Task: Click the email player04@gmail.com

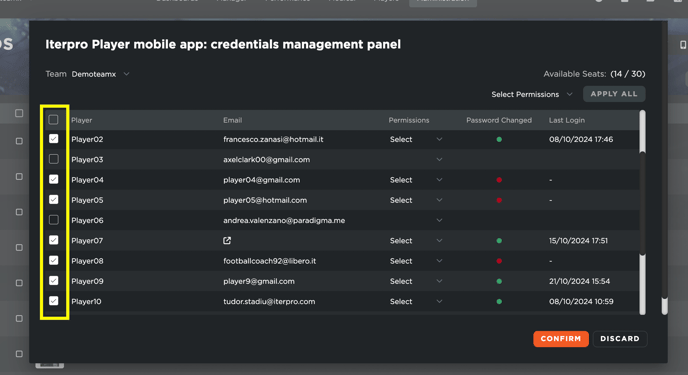Action: click(262, 180)
